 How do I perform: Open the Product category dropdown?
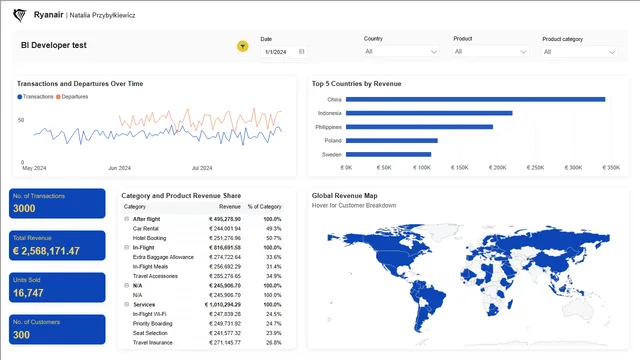[579, 52]
